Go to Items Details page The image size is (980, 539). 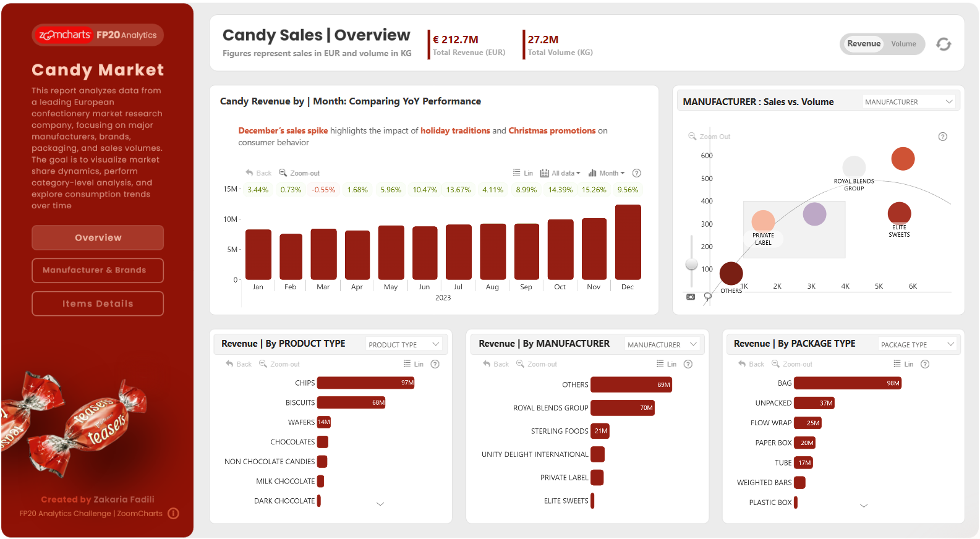pyautogui.click(x=98, y=303)
